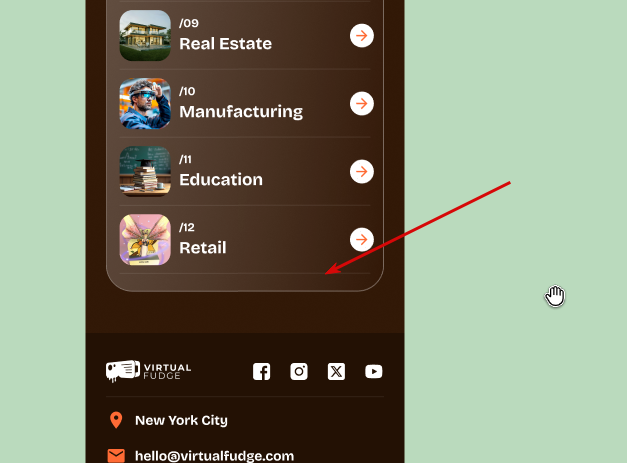Viewport: 627px width, 463px height.
Task: Click the New York City address text
Action: click(181, 420)
